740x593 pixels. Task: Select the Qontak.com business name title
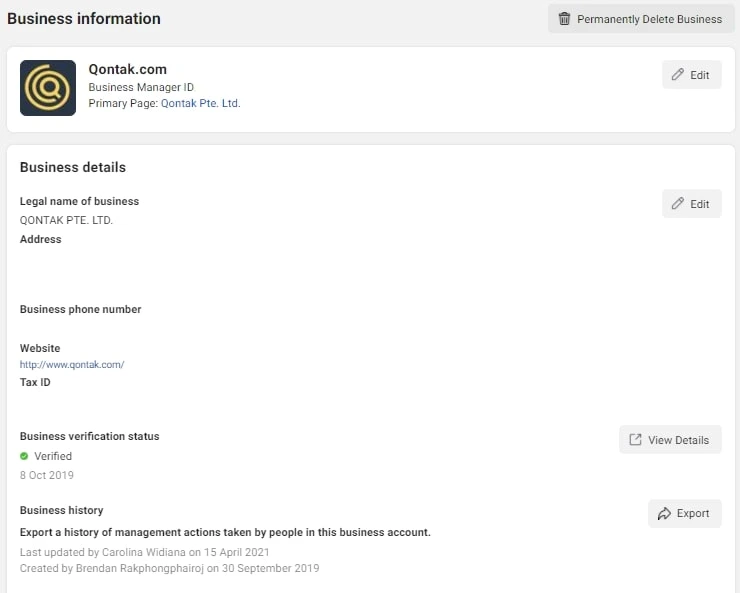128,69
